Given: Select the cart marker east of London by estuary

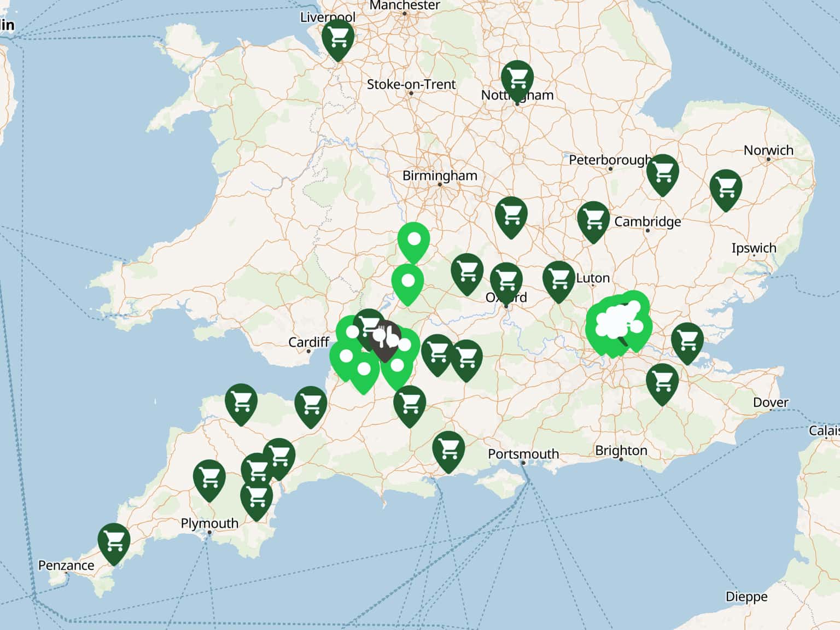Looking at the screenshot, I should [687, 341].
